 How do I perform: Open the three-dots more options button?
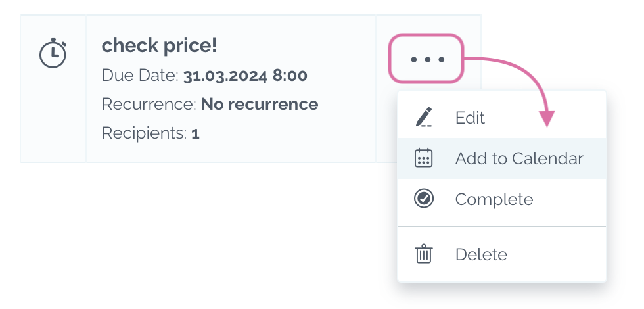click(x=426, y=59)
